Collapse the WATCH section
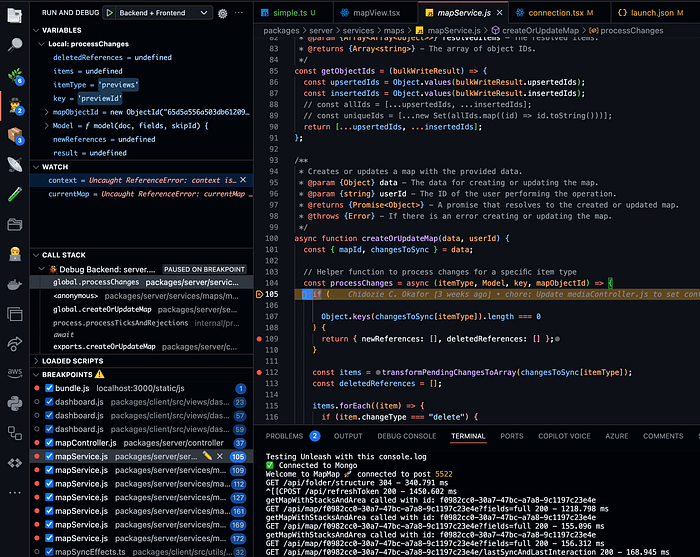Viewport: 700px width, 557px height. 36,167
